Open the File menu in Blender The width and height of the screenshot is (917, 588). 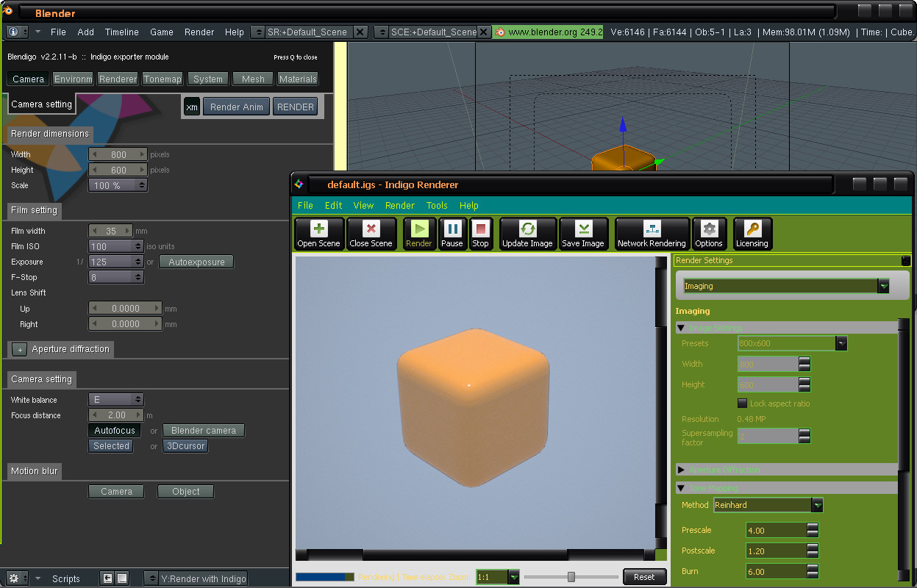58,32
